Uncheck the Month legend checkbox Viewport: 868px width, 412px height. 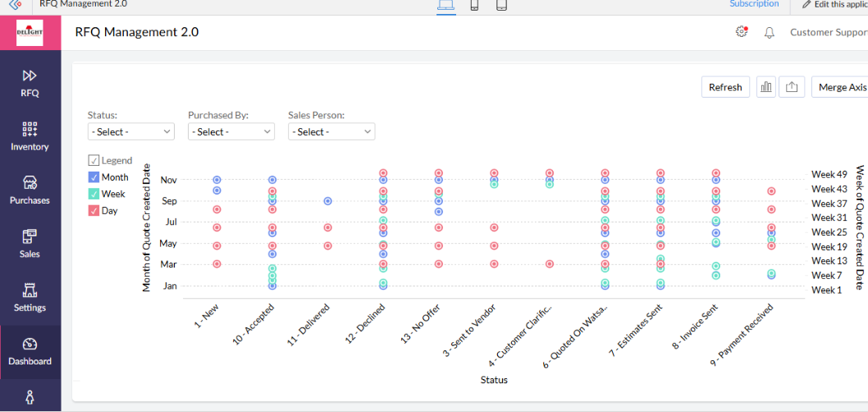[x=94, y=177]
